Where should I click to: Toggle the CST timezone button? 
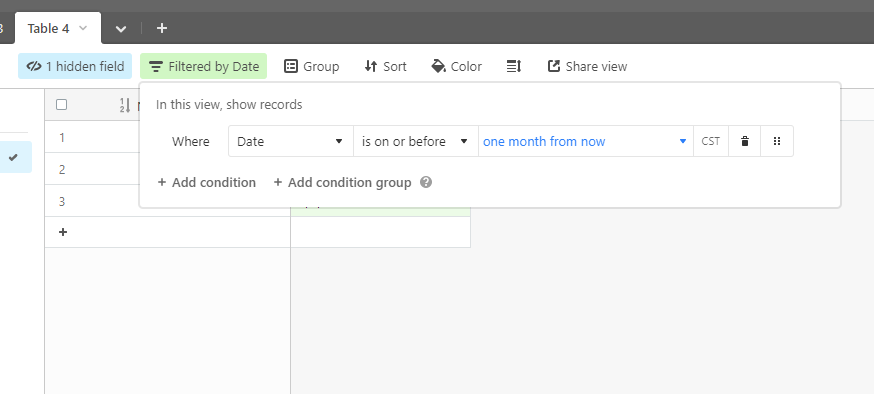pyautogui.click(x=711, y=142)
